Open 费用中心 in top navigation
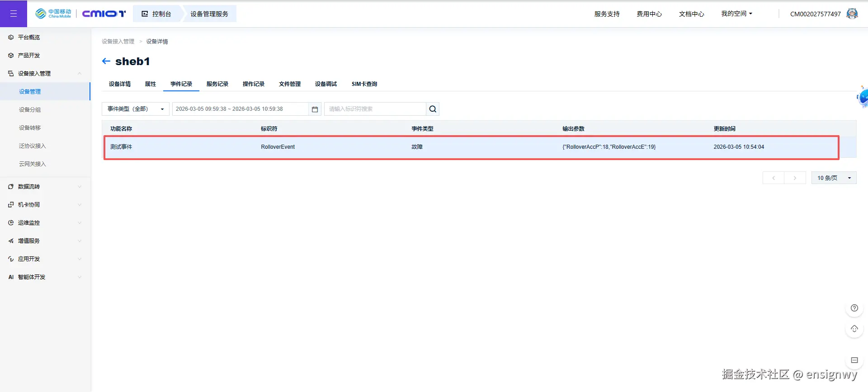Viewport: 868px width, 392px height. click(649, 14)
